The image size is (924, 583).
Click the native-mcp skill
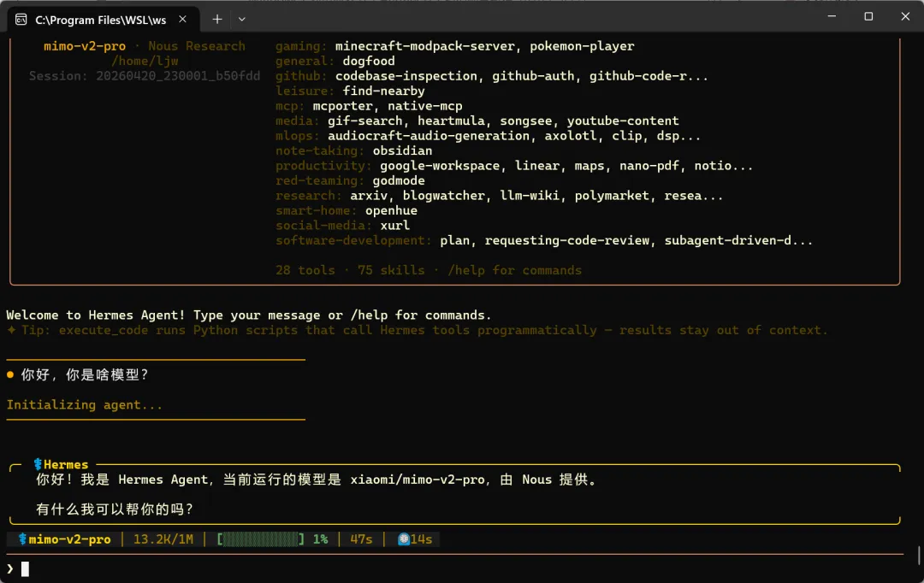425,106
